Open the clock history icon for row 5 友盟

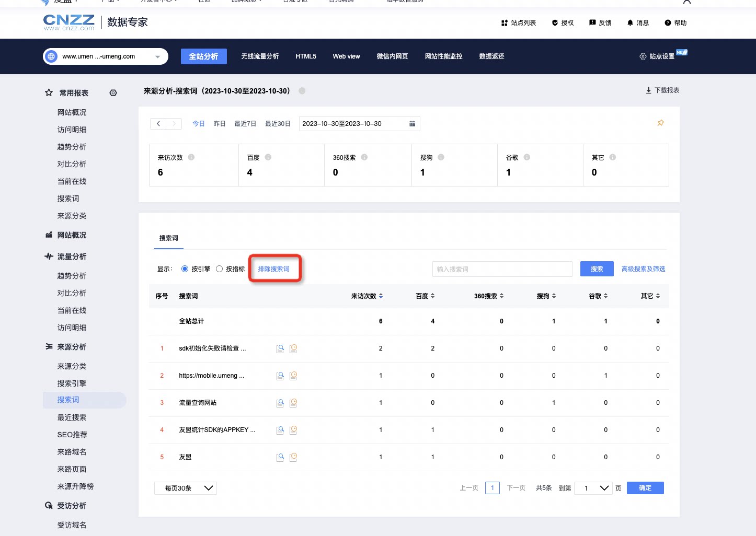click(x=293, y=457)
